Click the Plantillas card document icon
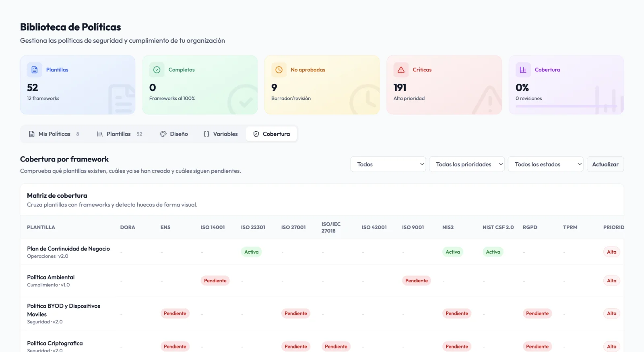Image resolution: width=644 pixels, height=352 pixels. tap(35, 70)
